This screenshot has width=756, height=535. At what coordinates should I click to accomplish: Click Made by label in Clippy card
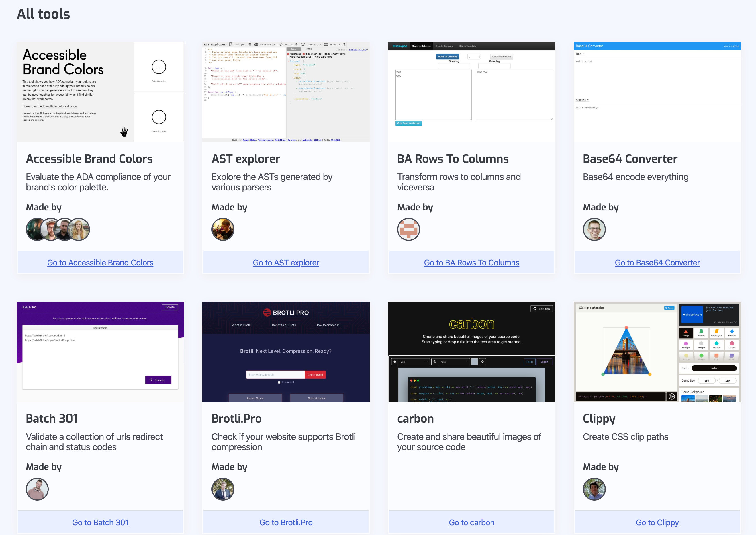click(x=601, y=467)
